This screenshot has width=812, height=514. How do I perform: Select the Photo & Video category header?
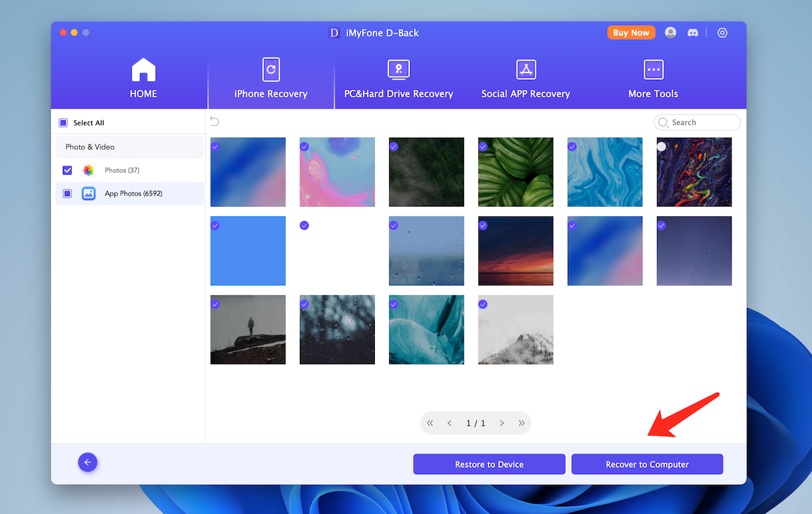pyautogui.click(x=130, y=147)
